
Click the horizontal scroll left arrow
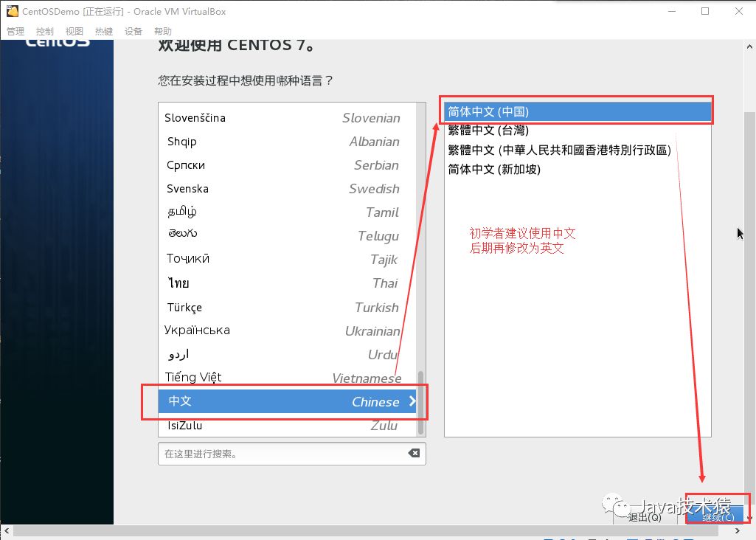6,531
